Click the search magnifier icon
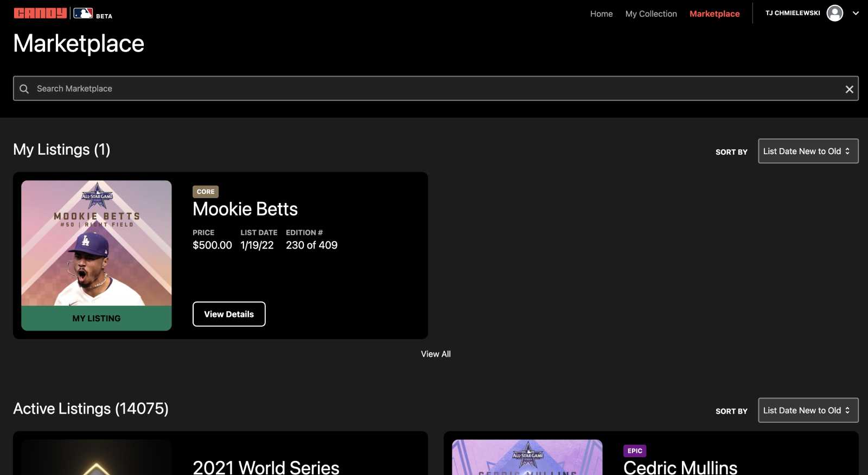 pos(24,89)
